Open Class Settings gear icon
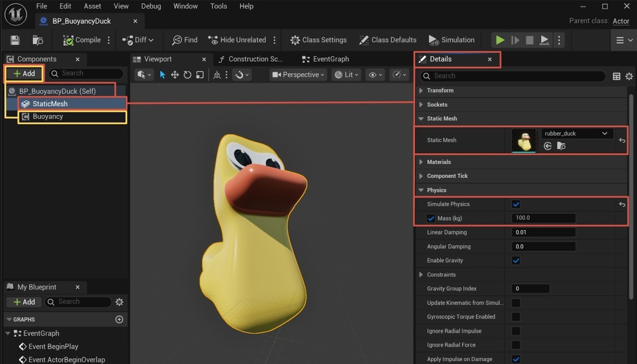Viewport: 637px width, 364px height. (295, 40)
